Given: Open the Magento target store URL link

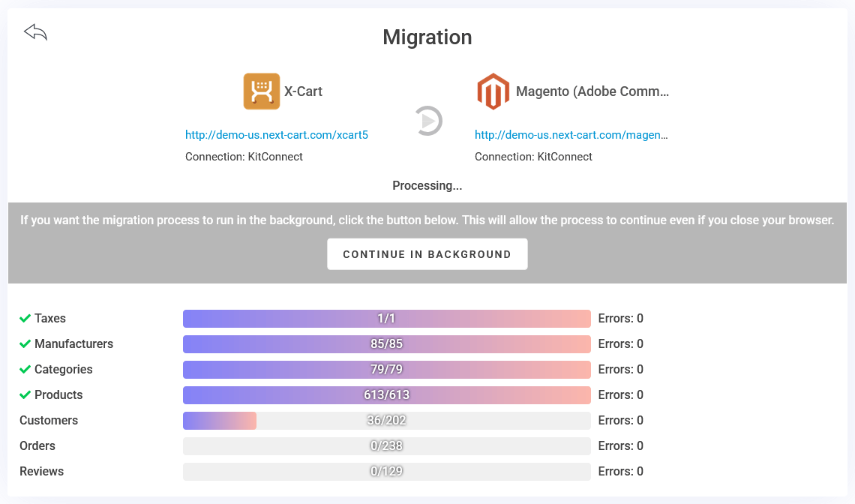Looking at the screenshot, I should [571, 135].
